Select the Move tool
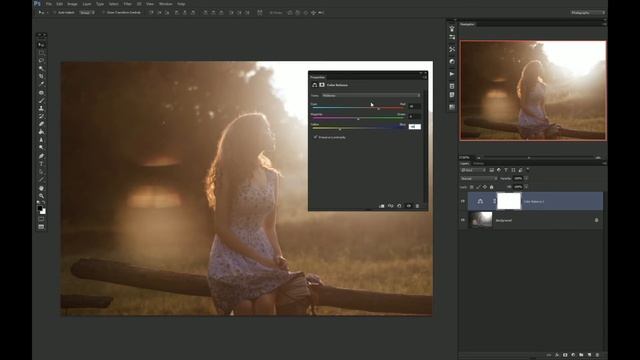 pyautogui.click(x=41, y=44)
